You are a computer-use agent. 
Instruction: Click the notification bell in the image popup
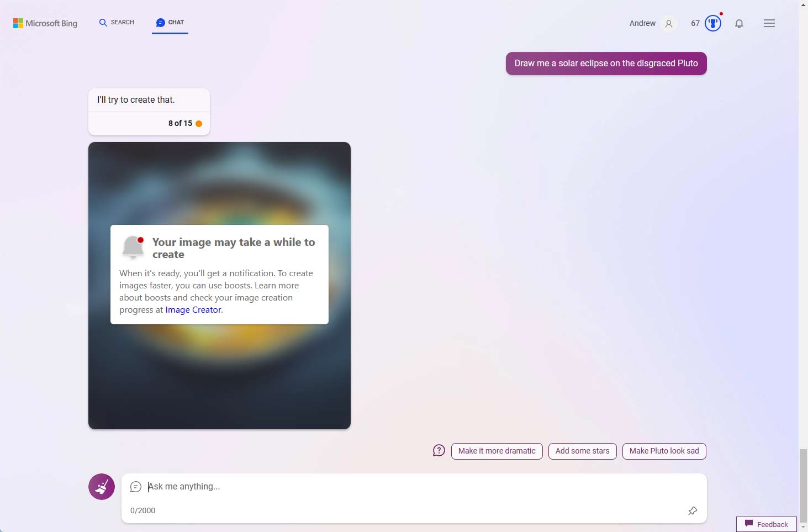(133, 247)
